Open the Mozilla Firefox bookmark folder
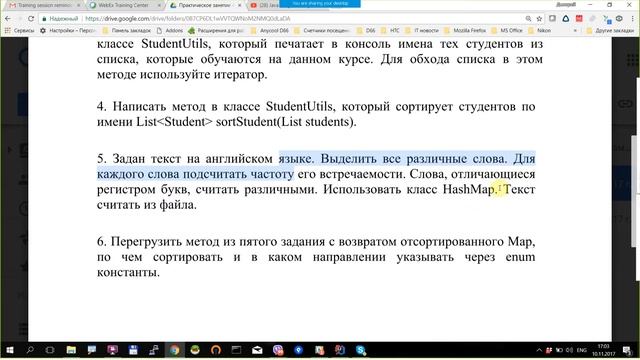This screenshot has width=640, height=360. point(465,31)
